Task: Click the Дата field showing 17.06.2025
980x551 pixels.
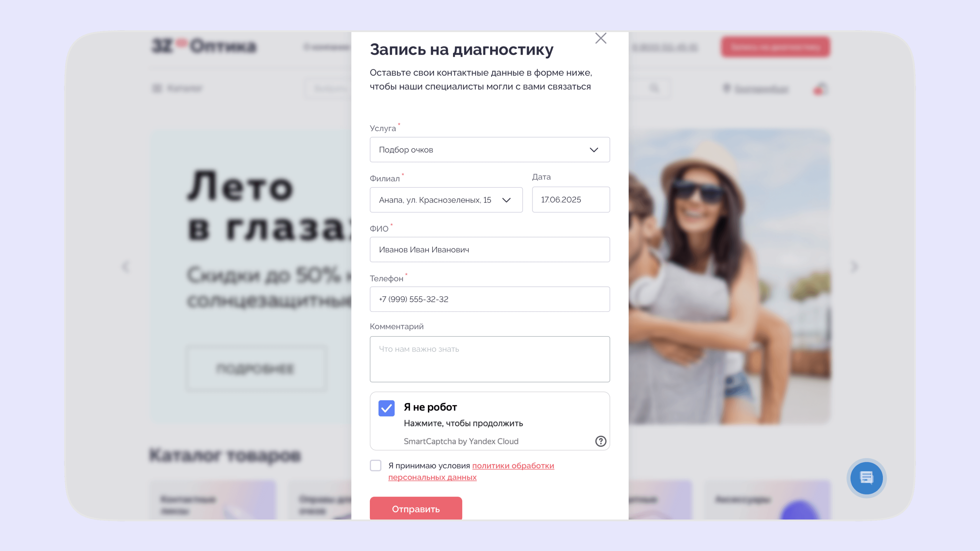Action: tap(571, 200)
